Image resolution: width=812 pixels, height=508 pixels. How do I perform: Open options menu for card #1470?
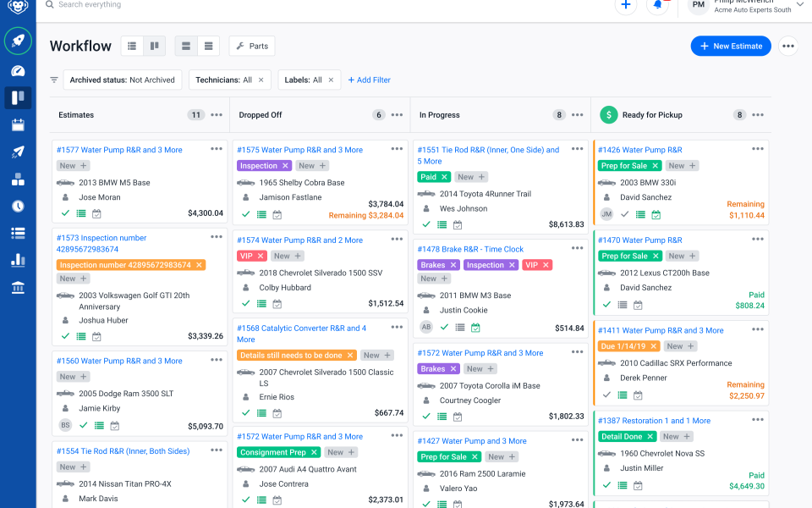pos(758,240)
